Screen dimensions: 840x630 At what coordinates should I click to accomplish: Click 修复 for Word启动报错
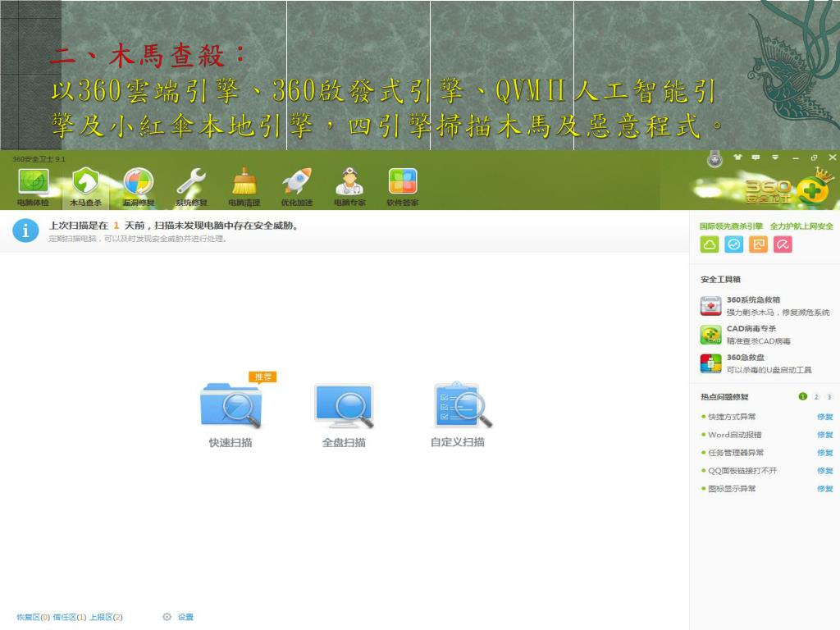tap(825, 435)
